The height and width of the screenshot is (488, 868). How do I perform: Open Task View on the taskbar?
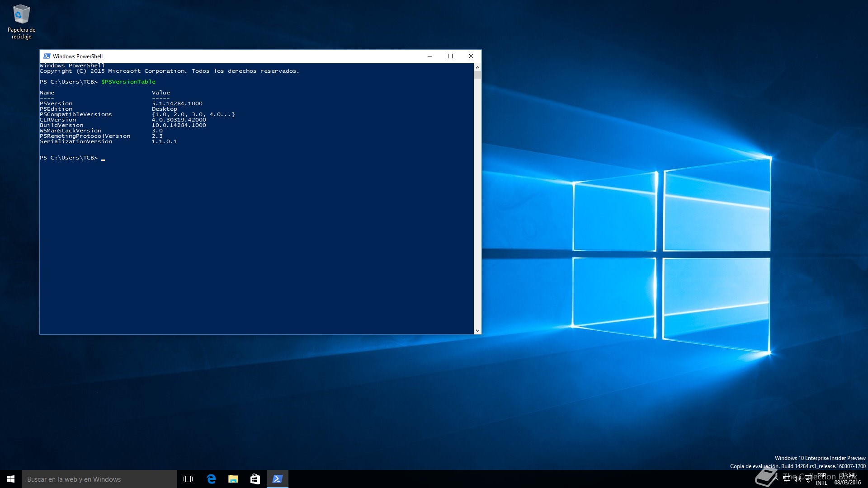click(x=188, y=479)
